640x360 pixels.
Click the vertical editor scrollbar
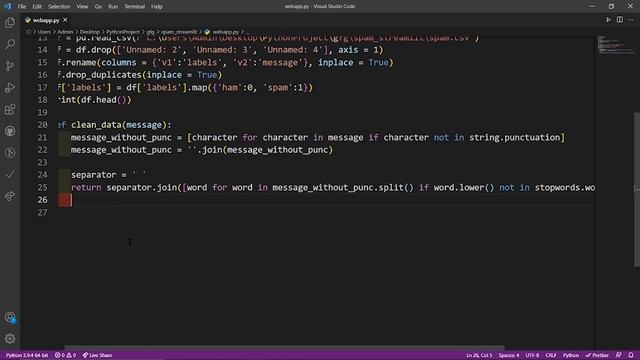point(637,189)
